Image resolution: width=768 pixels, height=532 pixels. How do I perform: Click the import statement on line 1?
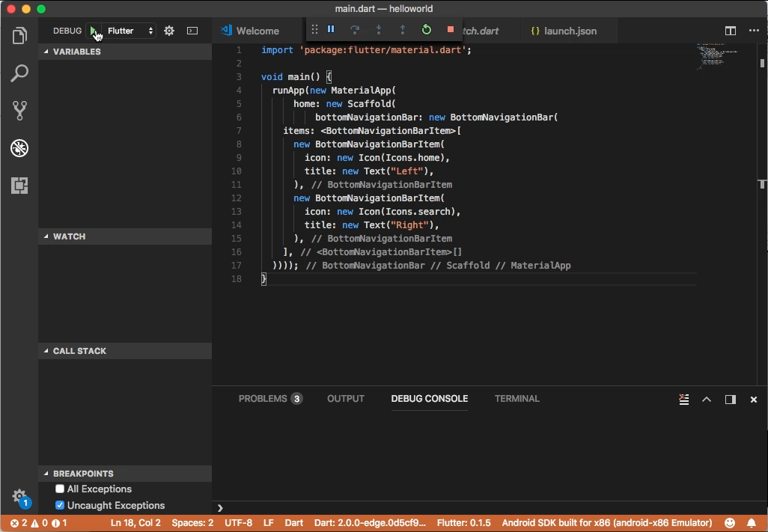[x=366, y=50]
